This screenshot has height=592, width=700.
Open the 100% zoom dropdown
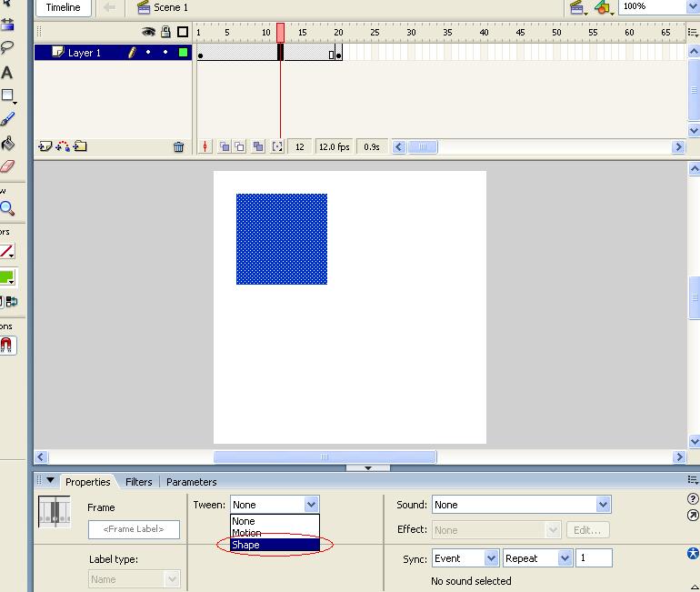[x=693, y=6]
